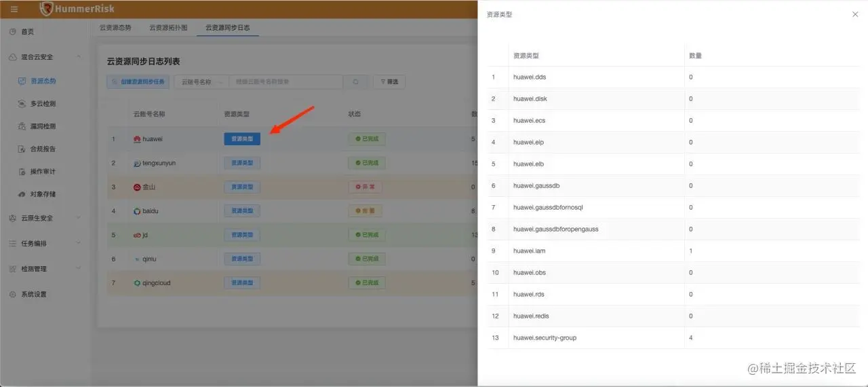
Task: Click the huawei.obs row text
Action: coord(530,272)
